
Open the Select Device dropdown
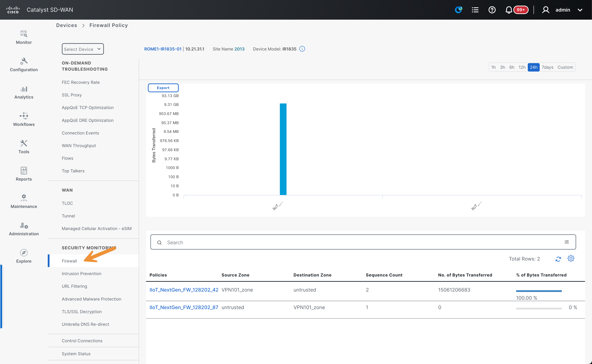[83, 49]
